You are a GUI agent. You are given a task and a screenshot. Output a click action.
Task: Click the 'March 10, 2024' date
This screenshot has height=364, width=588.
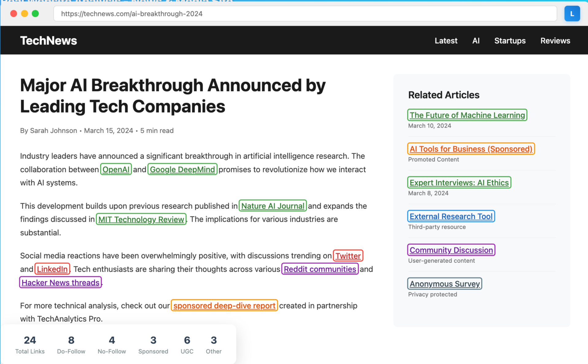tap(429, 126)
